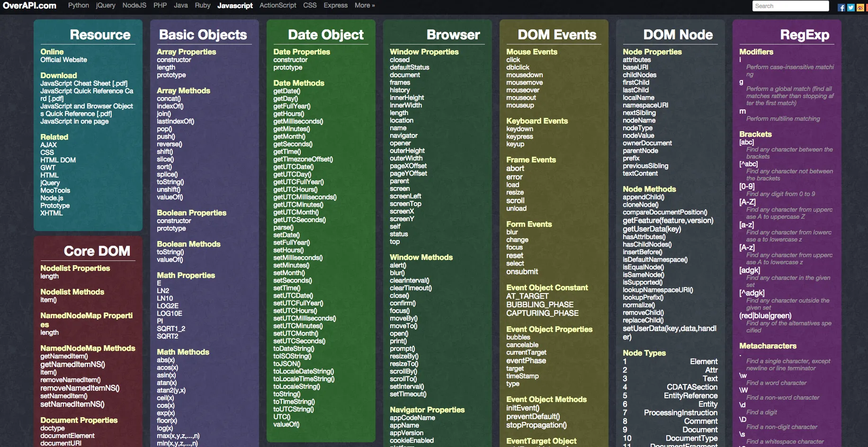Open the toISOString() date method

click(293, 356)
